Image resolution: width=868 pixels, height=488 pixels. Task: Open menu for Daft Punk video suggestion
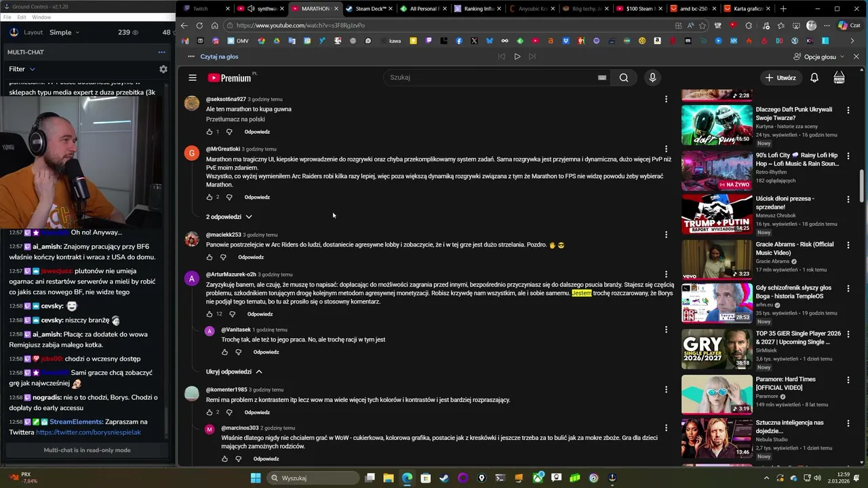[848, 110]
